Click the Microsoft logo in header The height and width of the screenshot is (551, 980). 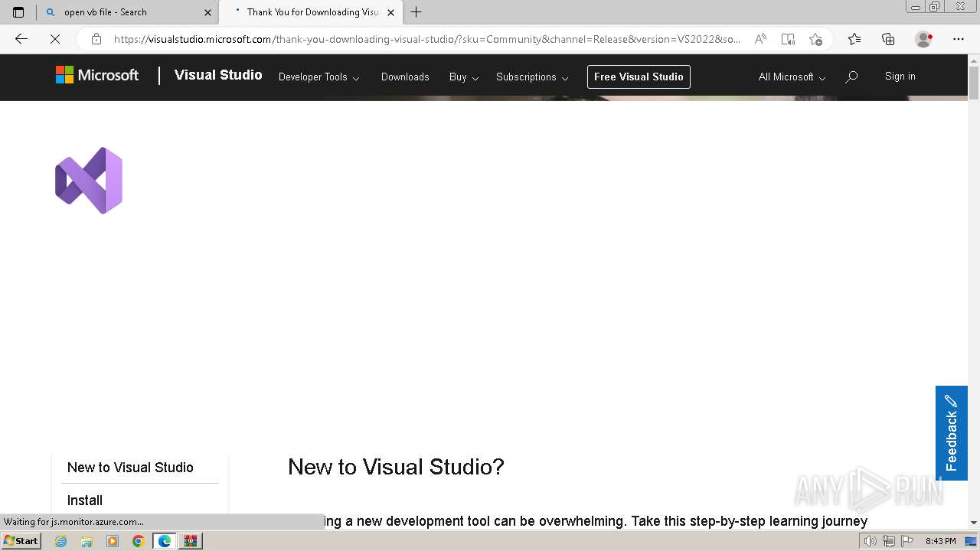point(97,75)
